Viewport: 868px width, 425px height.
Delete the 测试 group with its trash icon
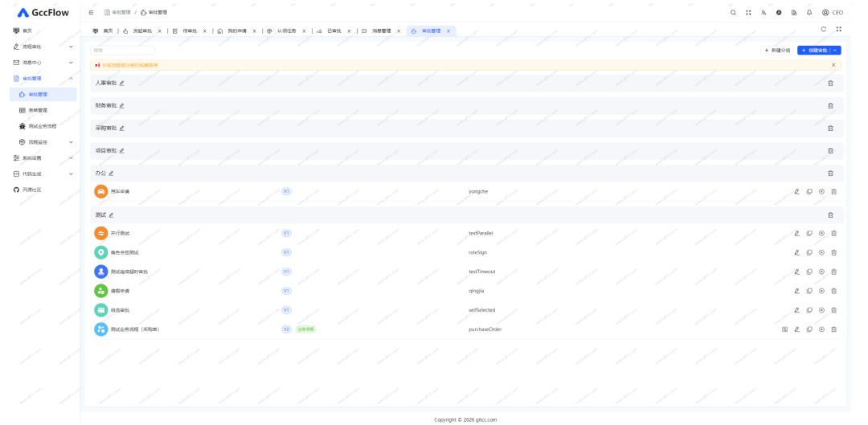point(830,215)
